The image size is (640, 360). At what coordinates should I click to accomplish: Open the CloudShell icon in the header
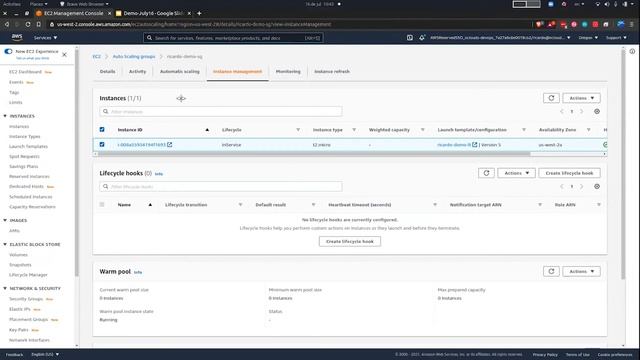pos(409,38)
